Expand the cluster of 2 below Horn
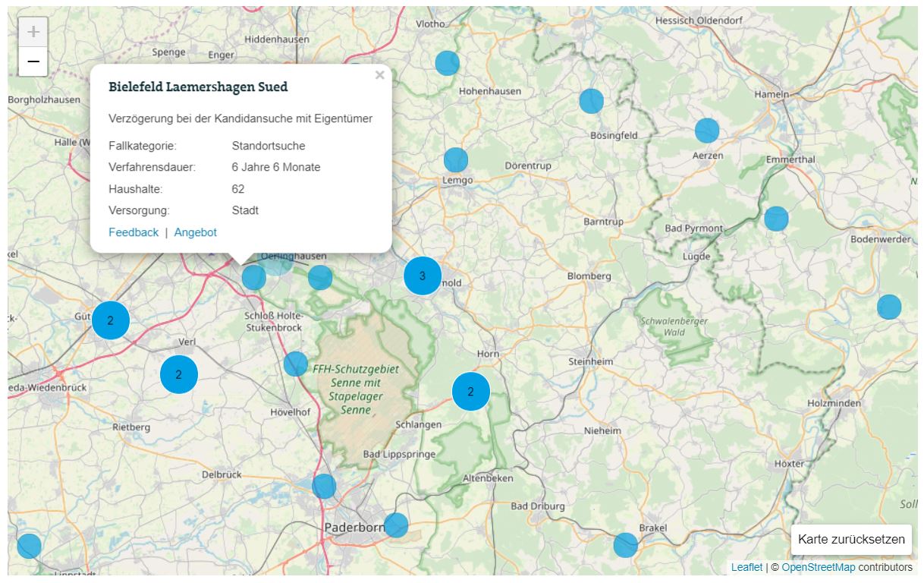This screenshot has height=583, width=924. click(x=471, y=392)
